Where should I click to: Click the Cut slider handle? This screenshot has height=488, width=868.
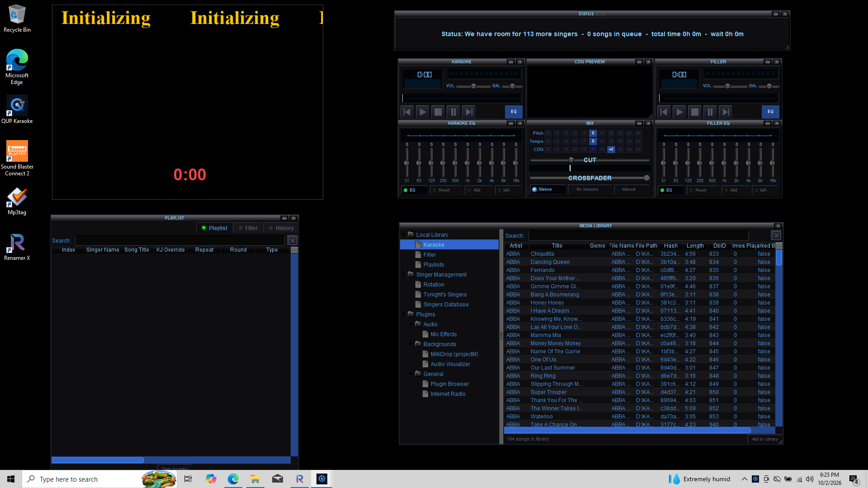click(x=571, y=160)
